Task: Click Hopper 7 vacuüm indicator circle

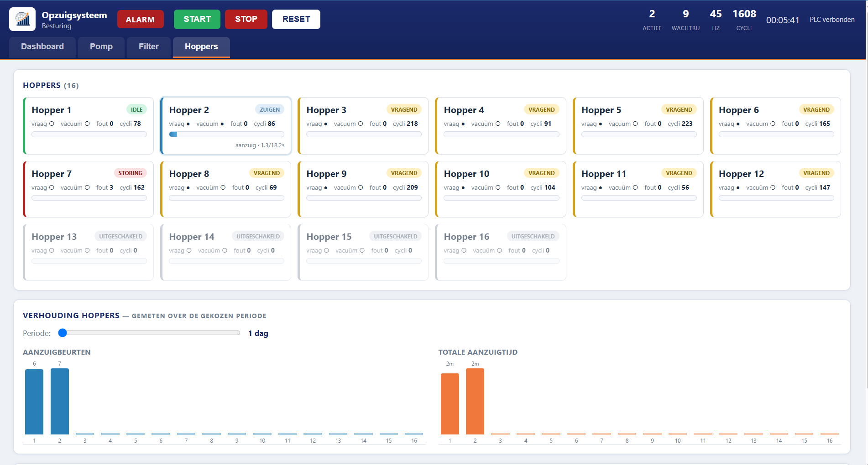Action: (87, 187)
